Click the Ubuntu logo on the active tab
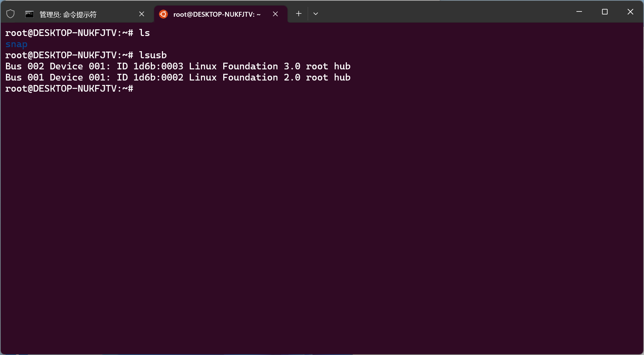 pyautogui.click(x=163, y=14)
